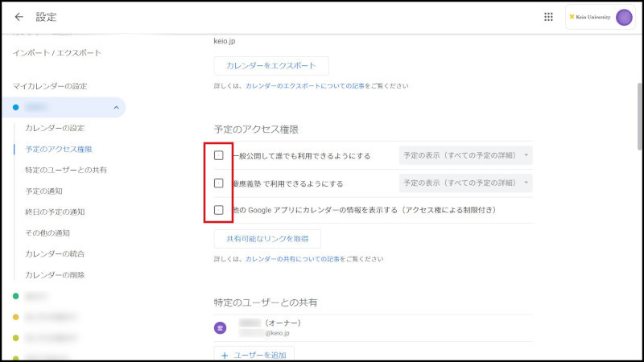Image resolution: width=644 pixels, height=362 pixels.
Task: Open the 慶應義塾 row 予定の表示 dropdown
Action: (x=465, y=183)
